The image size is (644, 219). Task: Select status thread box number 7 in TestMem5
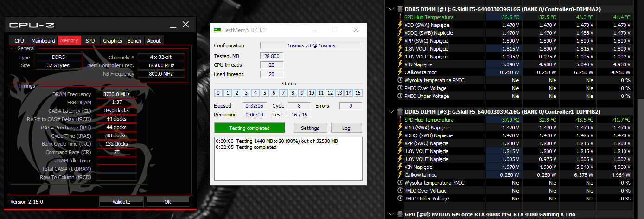pyautogui.click(x=283, y=93)
